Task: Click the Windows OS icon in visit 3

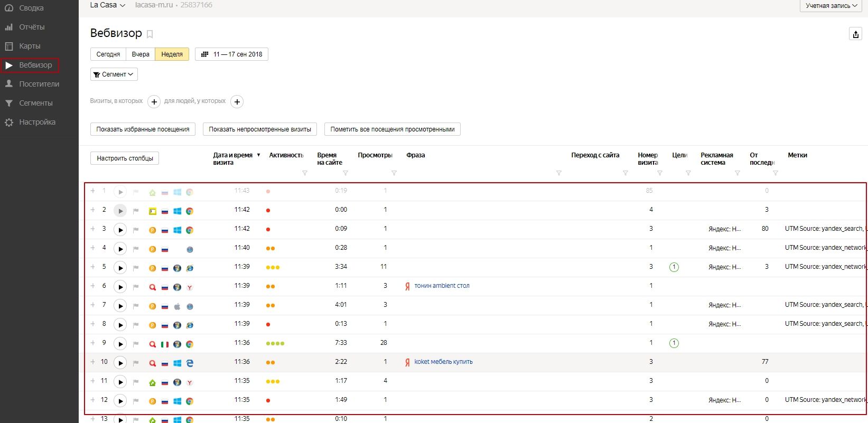Action: [x=178, y=230]
